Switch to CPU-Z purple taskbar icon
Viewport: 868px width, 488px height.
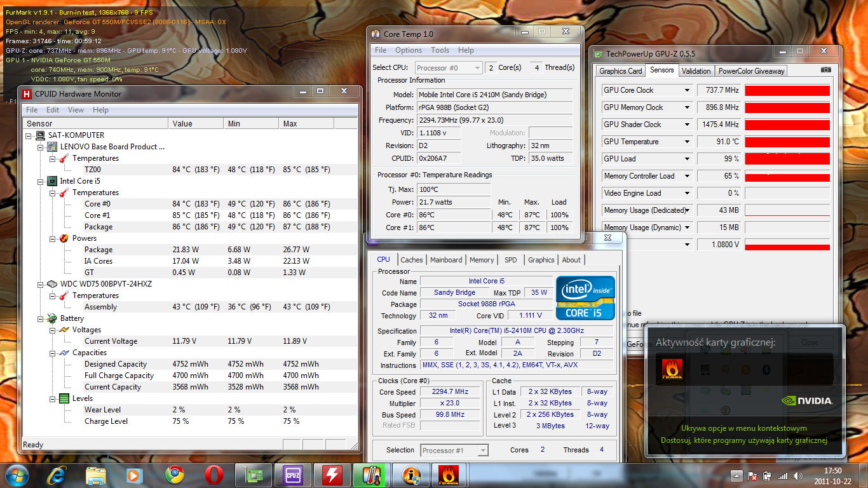coord(293,475)
